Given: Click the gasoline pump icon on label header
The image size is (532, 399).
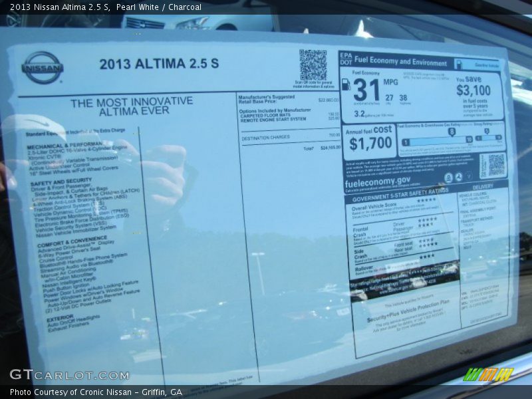Looking at the screenshot, I should tap(458, 62).
